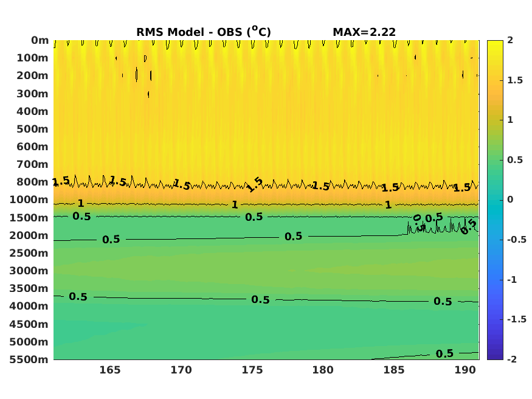Select the '2500m' depth axis label
The height and width of the screenshot is (399, 532).
pos(29,253)
